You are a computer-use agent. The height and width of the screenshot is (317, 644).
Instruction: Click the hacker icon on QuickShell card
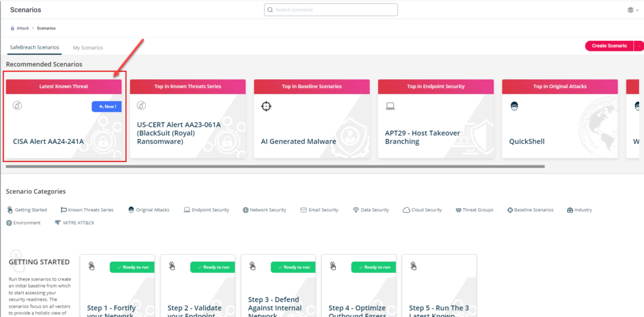point(514,106)
